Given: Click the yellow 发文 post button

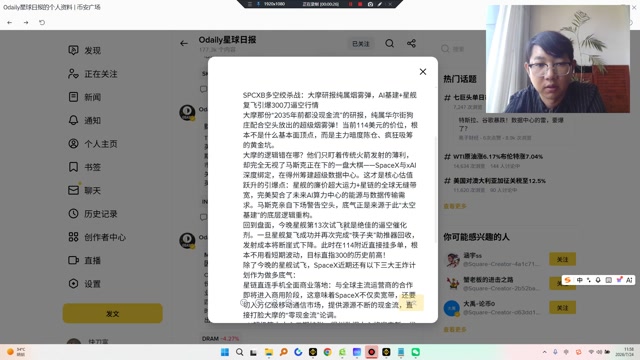Looking at the screenshot, I should [x=113, y=313].
